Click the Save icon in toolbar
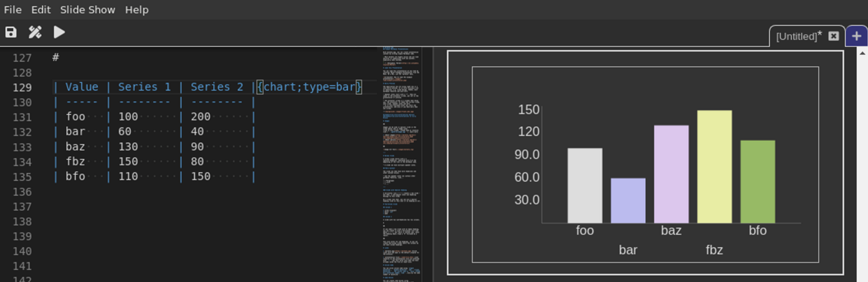Viewport: 868px width, 282px height. pyautogui.click(x=11, y=33)
